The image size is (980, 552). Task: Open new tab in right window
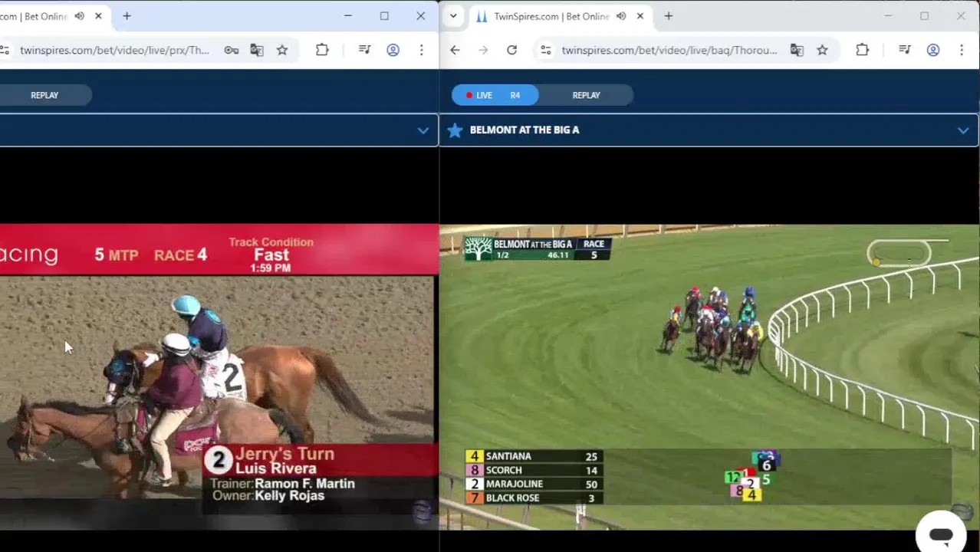click(669, 16)
